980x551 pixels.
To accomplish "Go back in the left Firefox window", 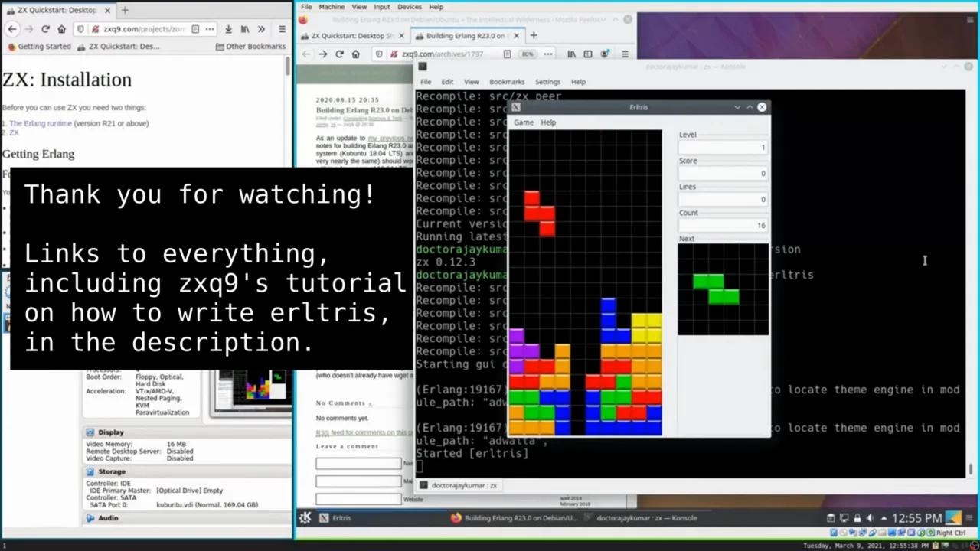I will pos(12,29).
